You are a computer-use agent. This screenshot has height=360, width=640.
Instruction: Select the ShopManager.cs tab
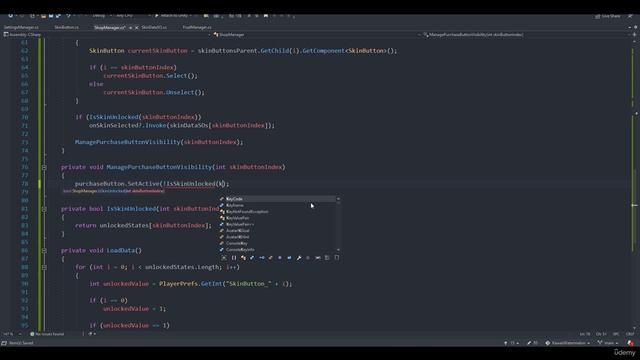[x=109, y=27]
